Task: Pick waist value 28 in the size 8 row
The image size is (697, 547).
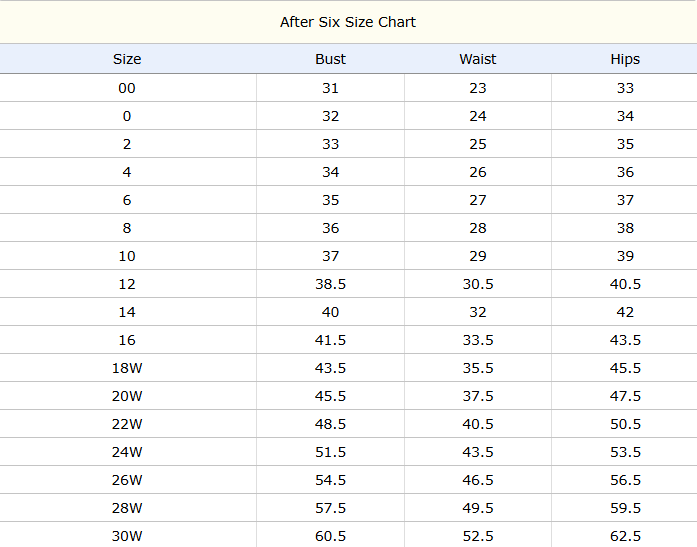Action: pyautogui.click(x=478, y=228)
